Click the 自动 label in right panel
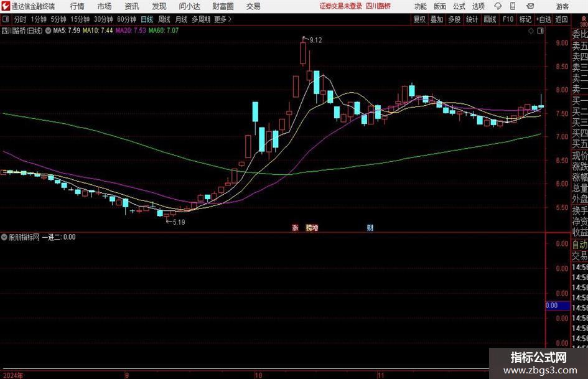This screenshot has height=379, width=588. click(x=579, y=245)
